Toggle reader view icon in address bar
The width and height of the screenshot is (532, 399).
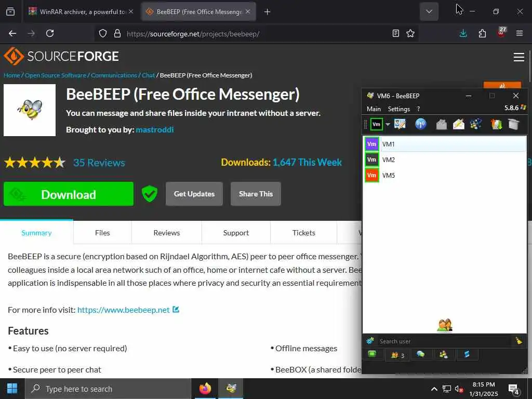click(395, 33)
